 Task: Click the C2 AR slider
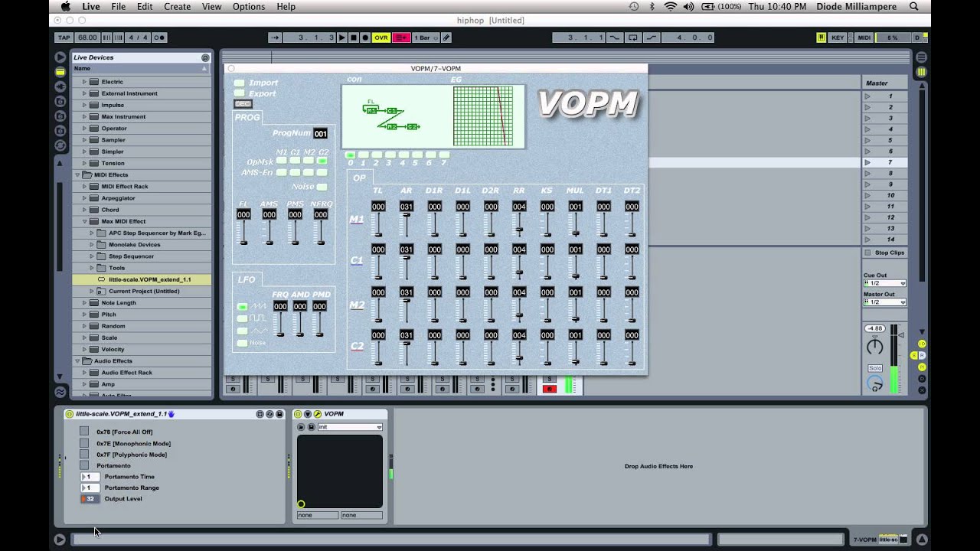407,354
